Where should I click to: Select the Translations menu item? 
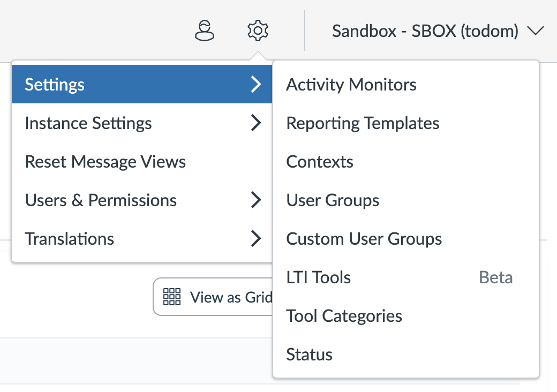(x=70, y=239)
